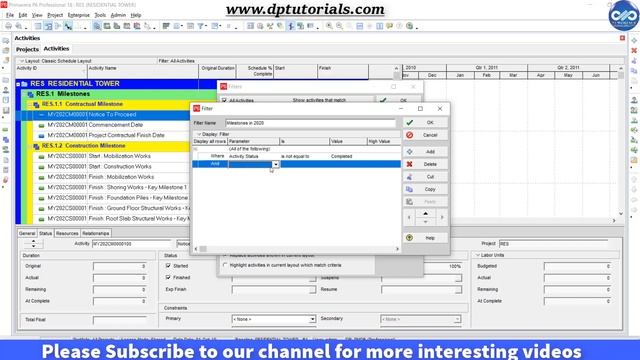Screen dimensions: 640x360
Task: Open the Secondary constraint dropdown
Action: [457, 319]
